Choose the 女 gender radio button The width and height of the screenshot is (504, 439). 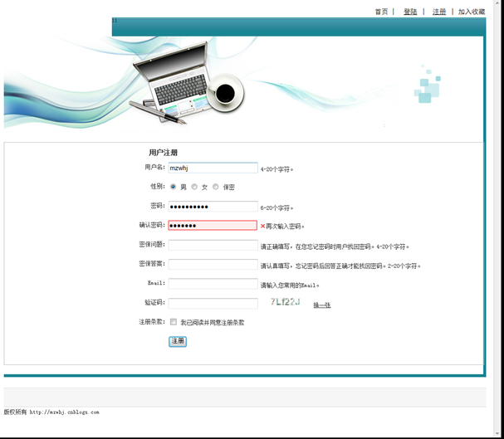194,187
